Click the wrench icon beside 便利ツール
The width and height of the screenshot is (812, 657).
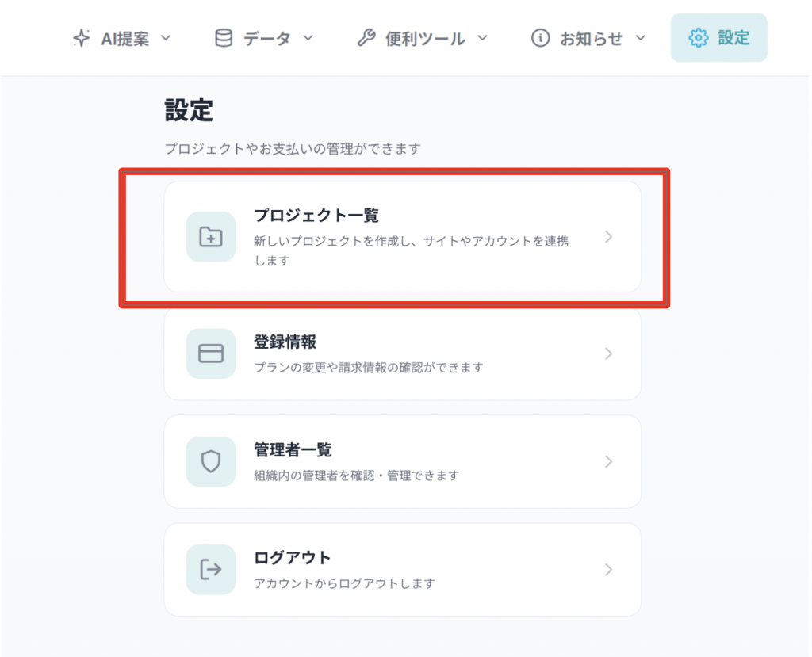coord(366,38)
